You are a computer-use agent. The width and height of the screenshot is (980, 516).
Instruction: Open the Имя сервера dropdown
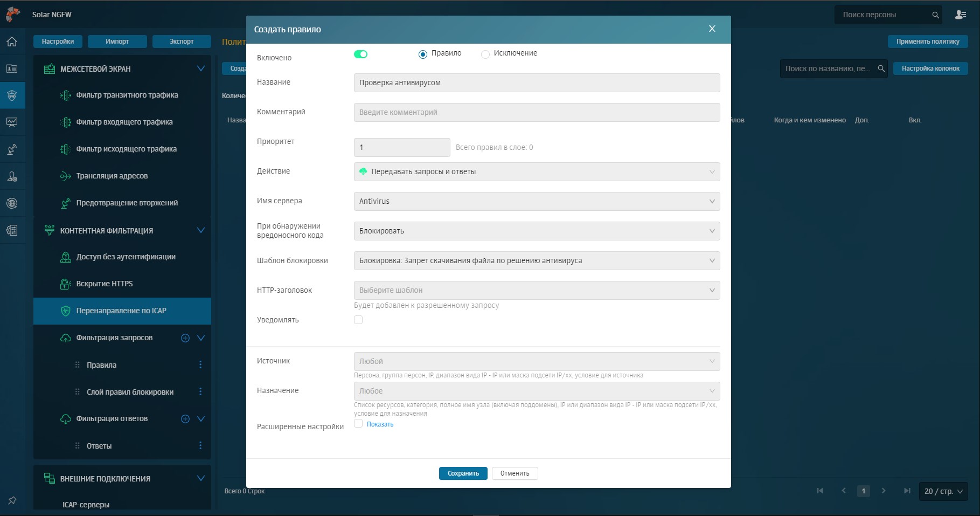point(537,202)
